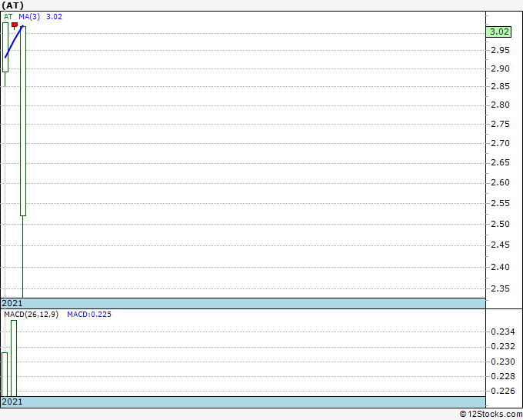Click the blue 3.02 moving average value

[x=54, y=17]
